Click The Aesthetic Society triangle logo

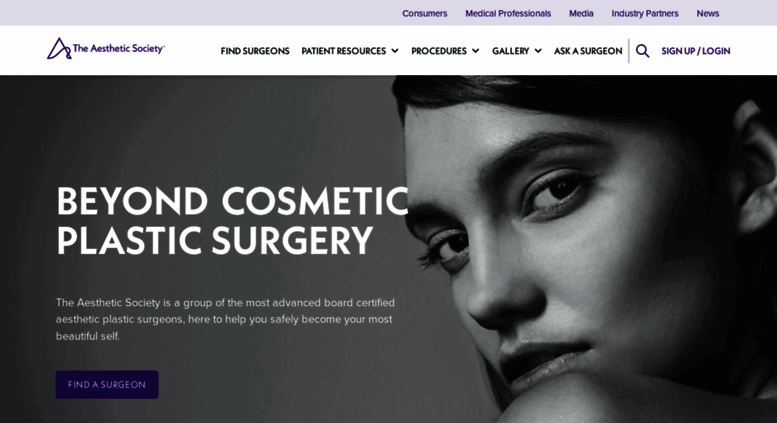pyautogui.click(x=59, y=49)
